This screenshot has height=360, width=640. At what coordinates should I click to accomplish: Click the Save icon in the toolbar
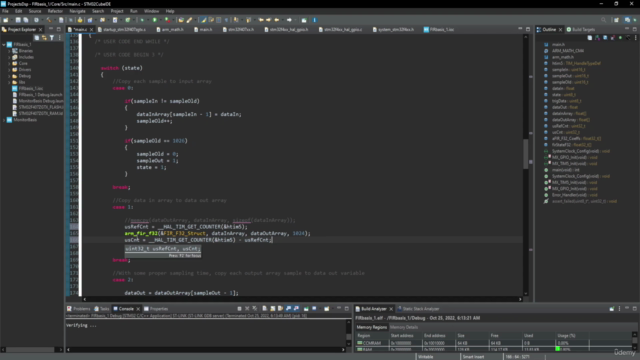[18, 20]
